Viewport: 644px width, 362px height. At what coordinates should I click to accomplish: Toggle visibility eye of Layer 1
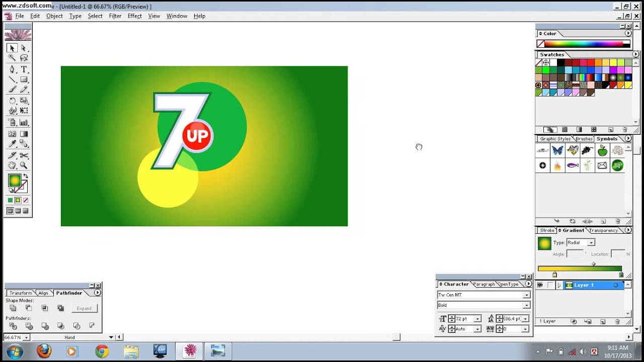[x=539, y=285]
